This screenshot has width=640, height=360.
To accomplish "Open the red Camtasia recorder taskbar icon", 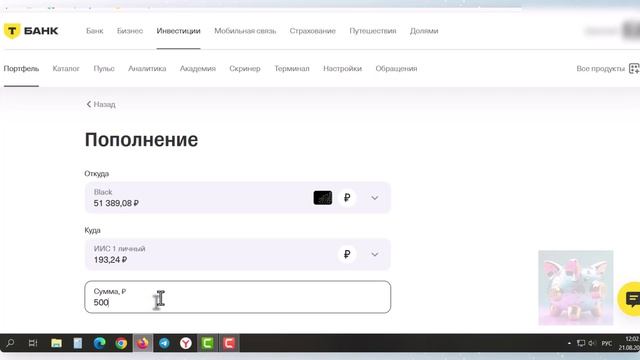I will [229, 343].
